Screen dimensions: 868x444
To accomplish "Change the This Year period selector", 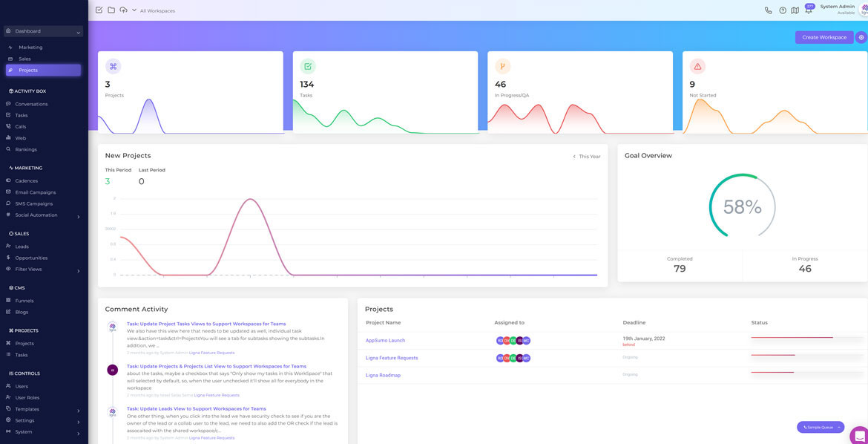I will tap(587, 157).
